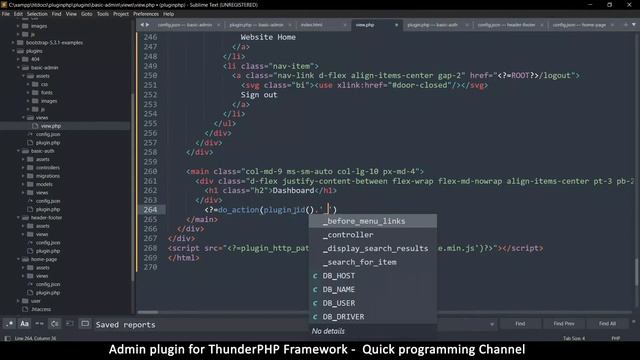Image resolution: width=640 pixels, height=360 pixels.
Task: Switch to index.html tab
Action: pos(311,25)
